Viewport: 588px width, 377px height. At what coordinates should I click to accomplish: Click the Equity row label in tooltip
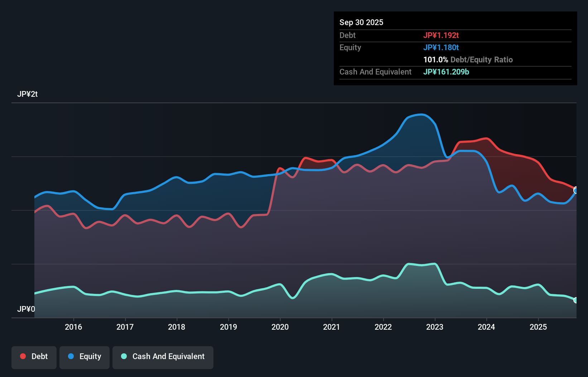(350, 47)
